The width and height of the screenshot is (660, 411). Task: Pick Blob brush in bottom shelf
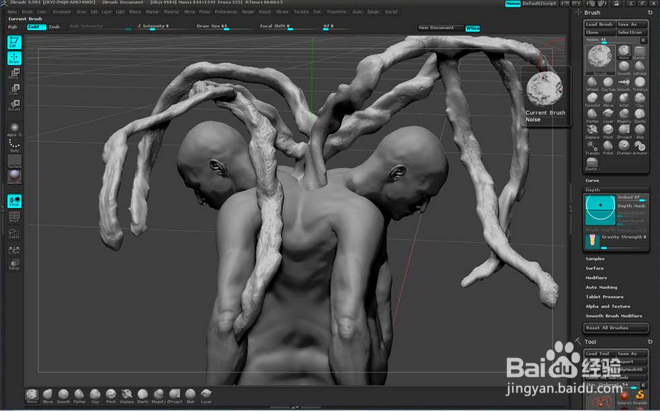[190, 396]
